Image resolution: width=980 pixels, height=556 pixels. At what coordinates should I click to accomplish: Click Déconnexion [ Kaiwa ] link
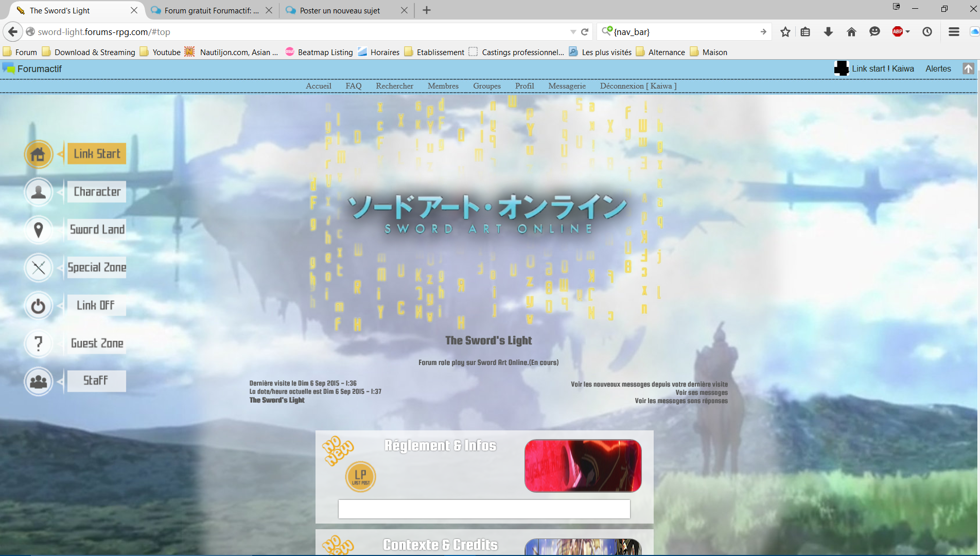pyautogui.click(x=638, y=86)
